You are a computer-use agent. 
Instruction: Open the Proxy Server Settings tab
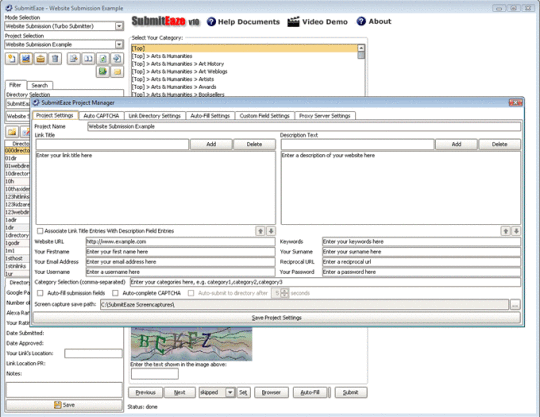[325, 116]
